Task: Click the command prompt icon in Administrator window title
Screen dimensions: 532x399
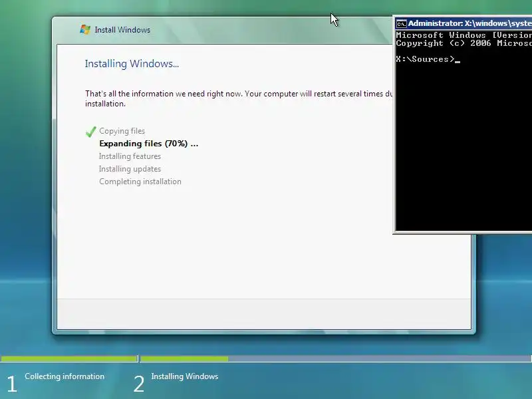Action: (x=401, y=23)
